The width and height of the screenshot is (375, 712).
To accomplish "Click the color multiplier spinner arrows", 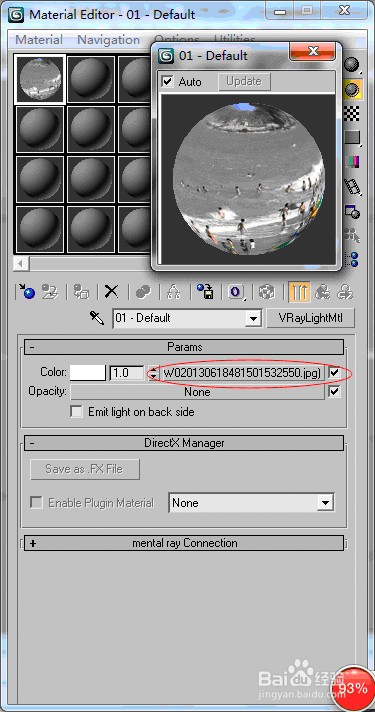I will click(154, 373).
